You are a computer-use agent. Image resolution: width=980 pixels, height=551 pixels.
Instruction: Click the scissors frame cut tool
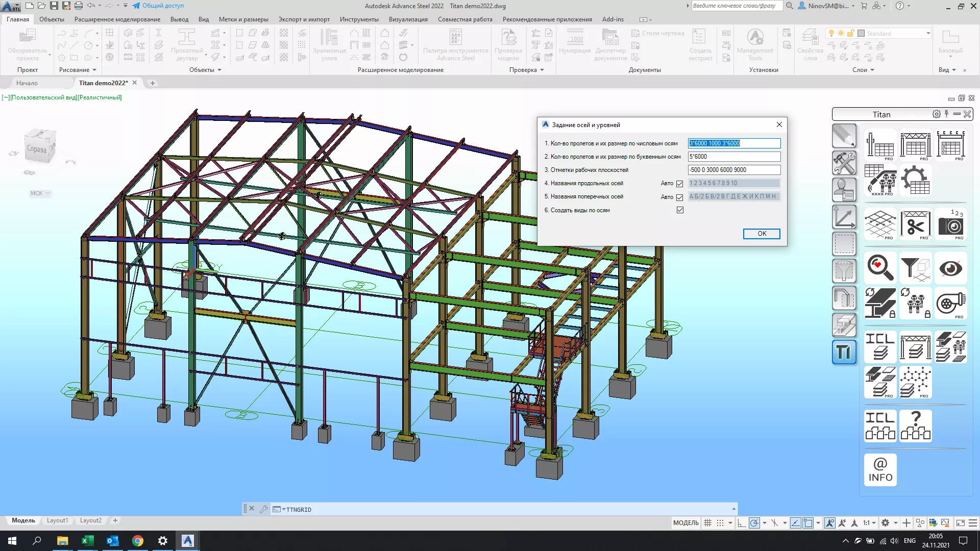tap(915, 224)
